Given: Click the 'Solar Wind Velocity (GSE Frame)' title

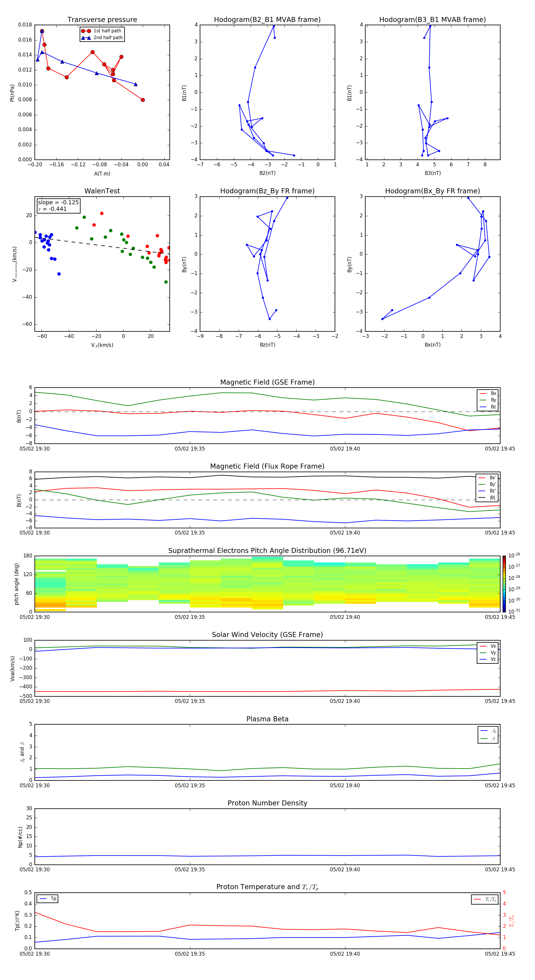Looking at the screenshot, I should coord(267,635).
